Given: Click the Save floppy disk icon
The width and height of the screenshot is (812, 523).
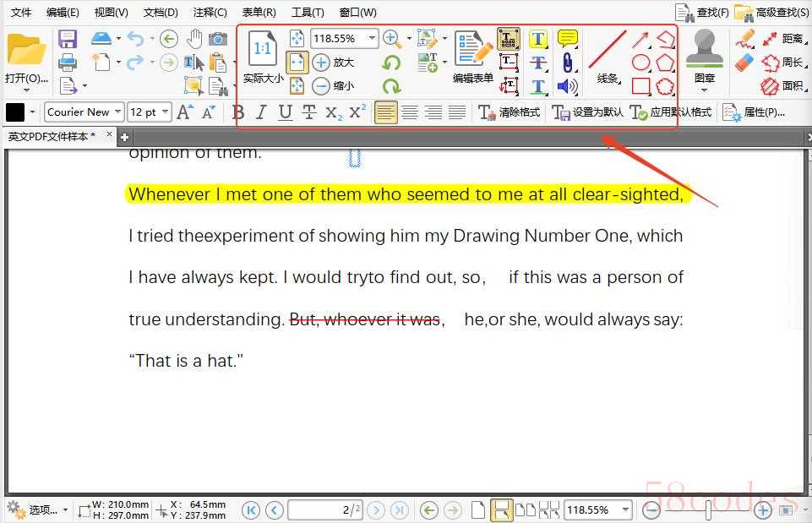Looking at the screenshot, I should (x=68, y=39).
